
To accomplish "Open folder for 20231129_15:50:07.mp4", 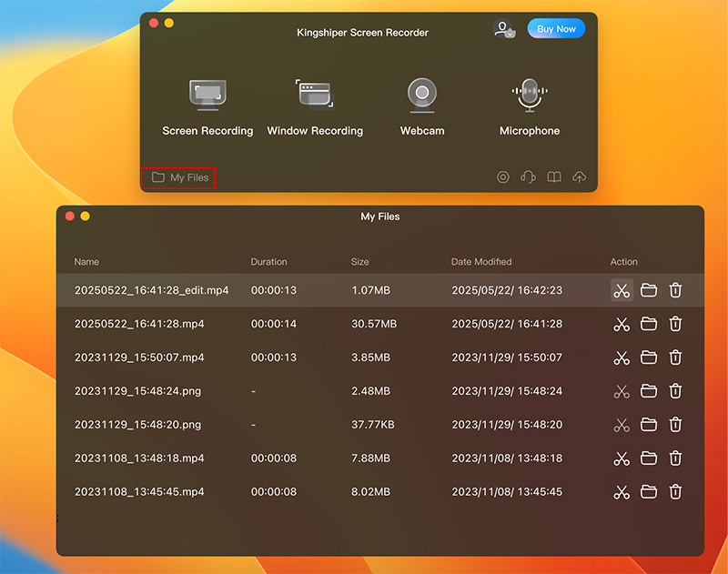I will [x=649, y=357].
